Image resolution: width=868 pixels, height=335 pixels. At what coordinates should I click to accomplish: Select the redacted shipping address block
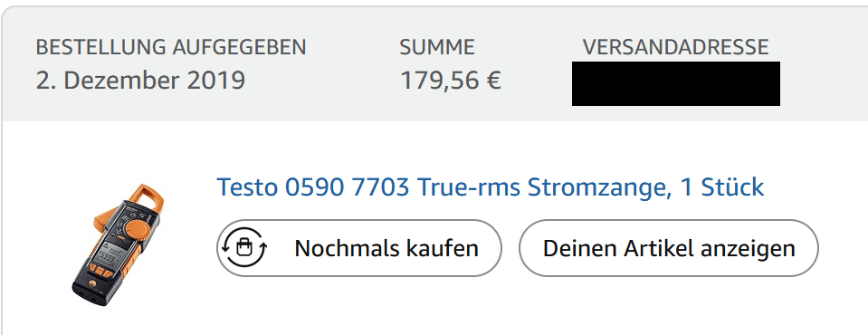coord(676,83)
